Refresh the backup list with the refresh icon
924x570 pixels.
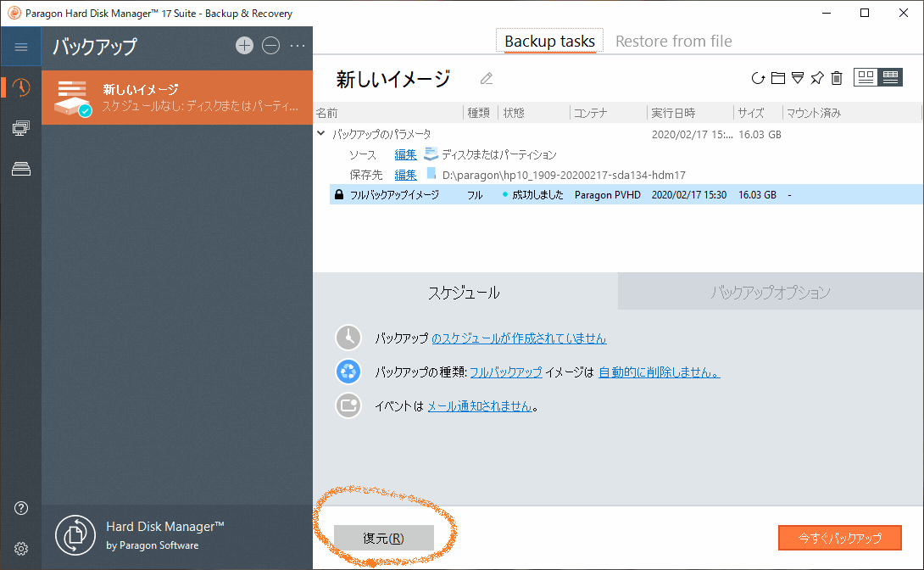(x=758, y=77)
